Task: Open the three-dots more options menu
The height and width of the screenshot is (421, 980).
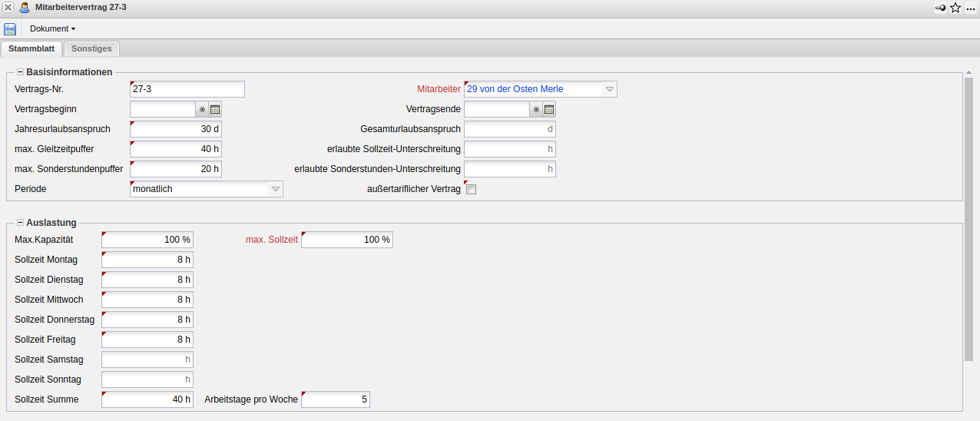Action: coord(971,8)
